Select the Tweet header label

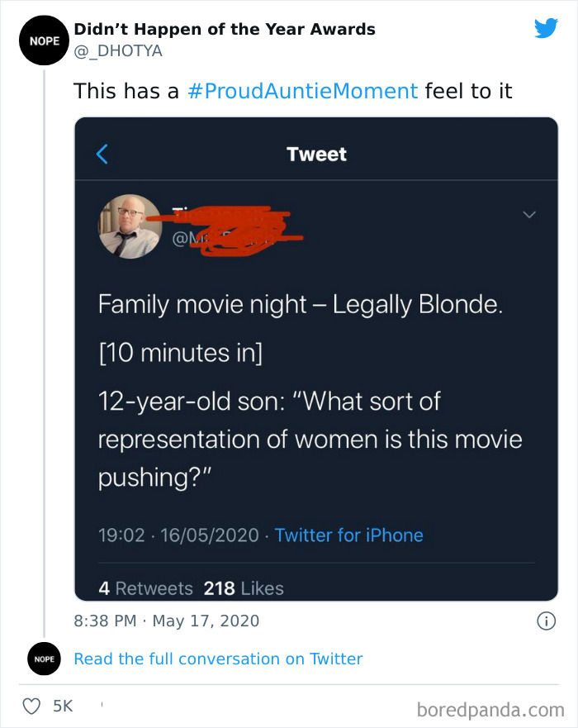[x=316, y=154]
